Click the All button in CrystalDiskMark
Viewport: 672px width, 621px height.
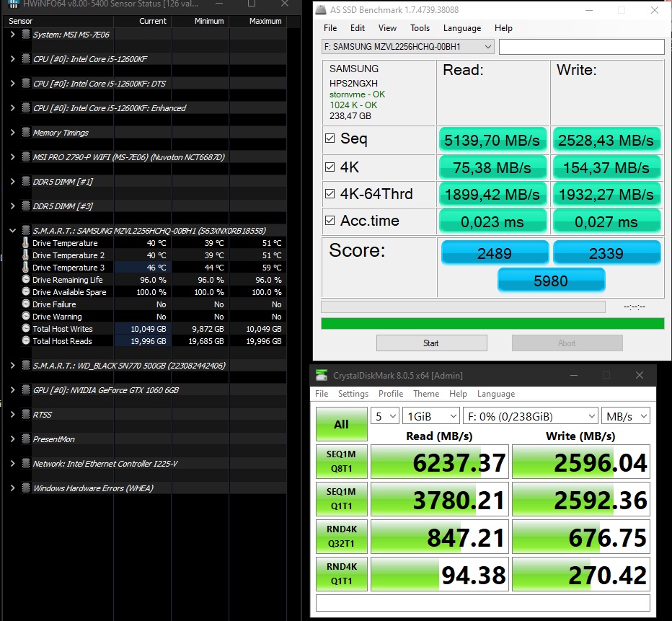pos(342,424)
